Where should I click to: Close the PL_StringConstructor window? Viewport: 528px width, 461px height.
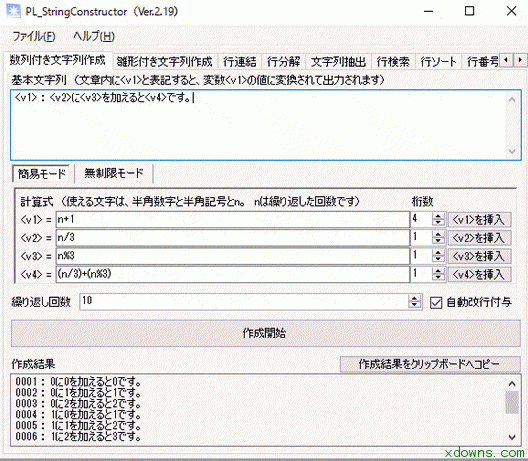[x=511, y=11]
